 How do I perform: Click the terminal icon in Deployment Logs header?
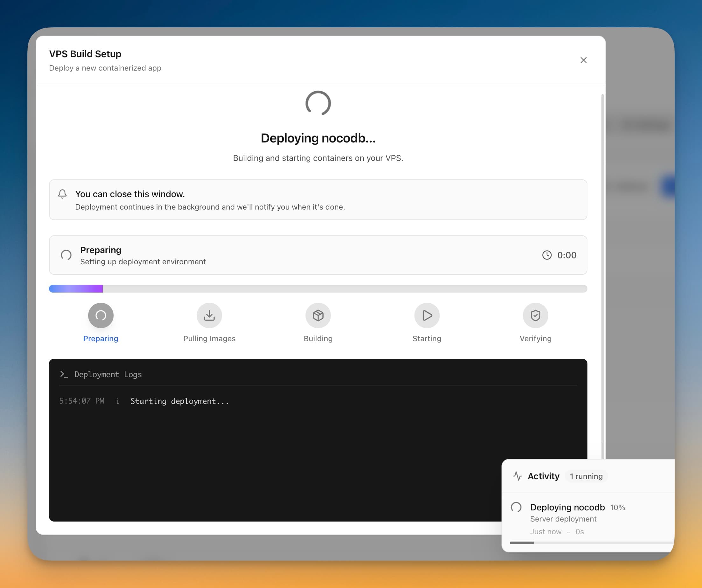point(64,374)
